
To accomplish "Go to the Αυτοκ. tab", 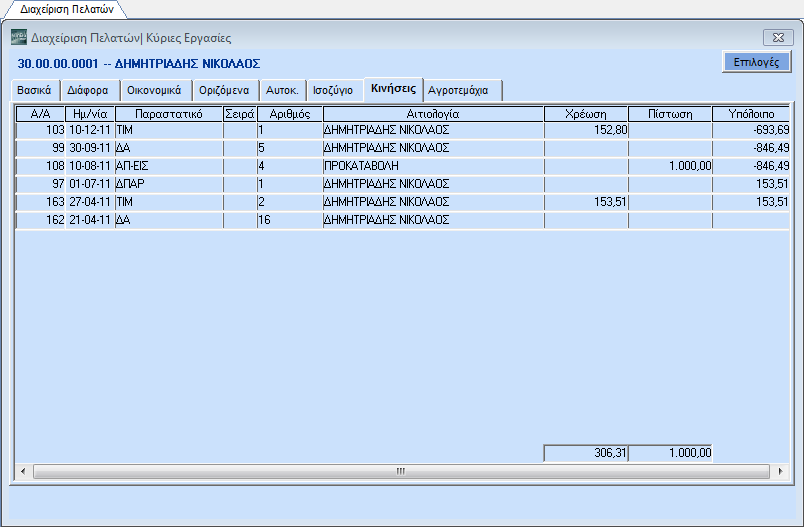I will (x=282, y=90).
